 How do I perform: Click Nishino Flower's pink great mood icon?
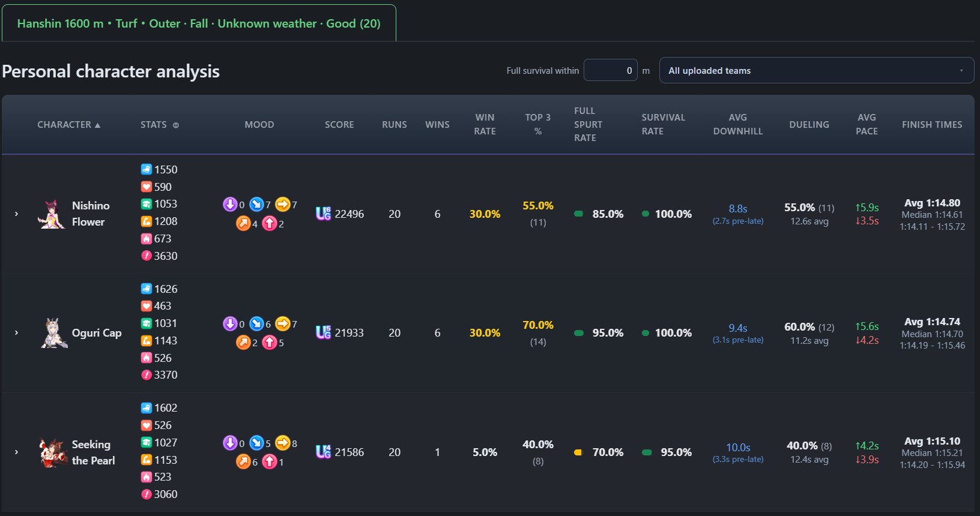(x=270, y=224)
